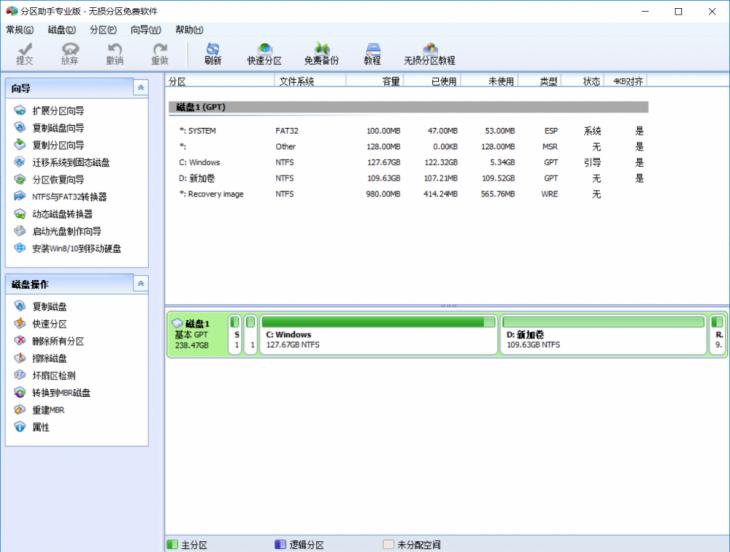Open the 分区(P) menu

[x=103, y=30]
